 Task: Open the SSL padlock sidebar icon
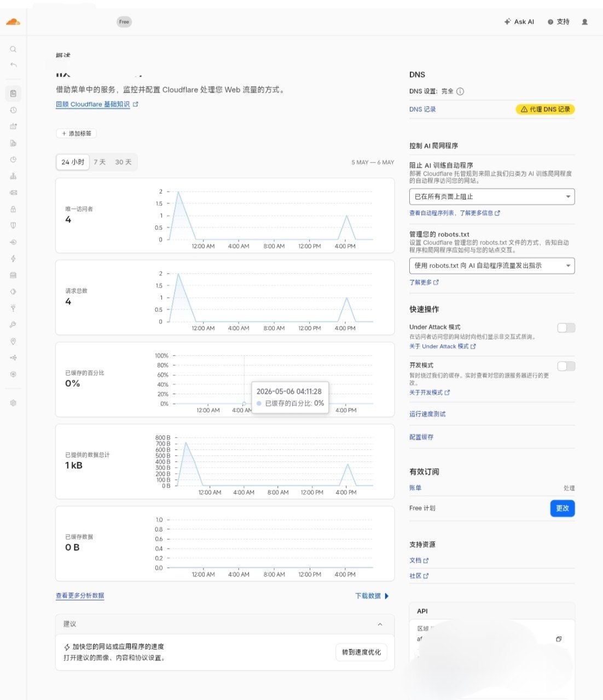tap(13, 209)
